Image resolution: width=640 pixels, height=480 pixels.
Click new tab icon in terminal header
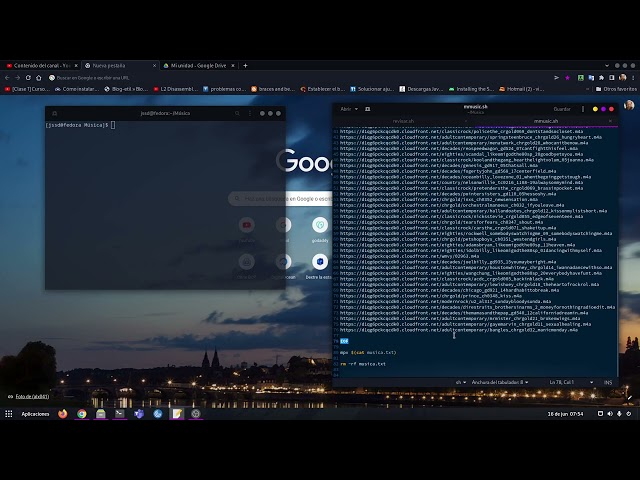[x=54, y=113]
